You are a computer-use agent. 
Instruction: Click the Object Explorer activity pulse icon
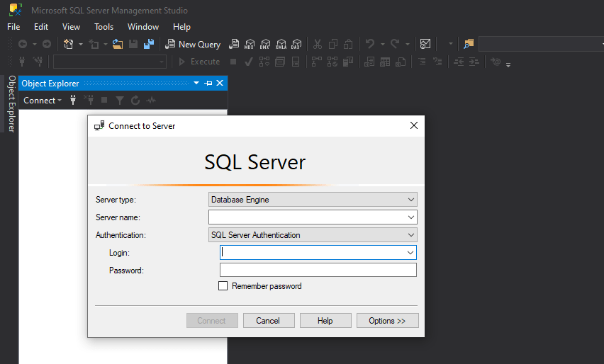(151, 101)
